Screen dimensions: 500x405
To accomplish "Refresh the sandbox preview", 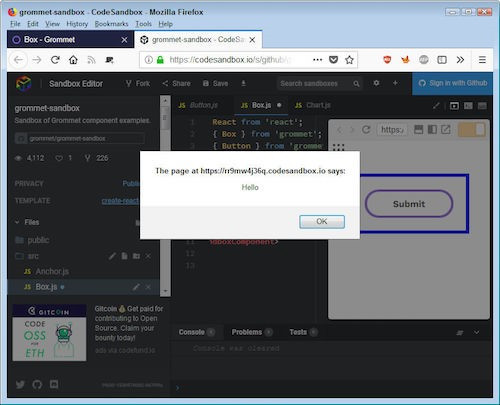I will click(366, 130).
